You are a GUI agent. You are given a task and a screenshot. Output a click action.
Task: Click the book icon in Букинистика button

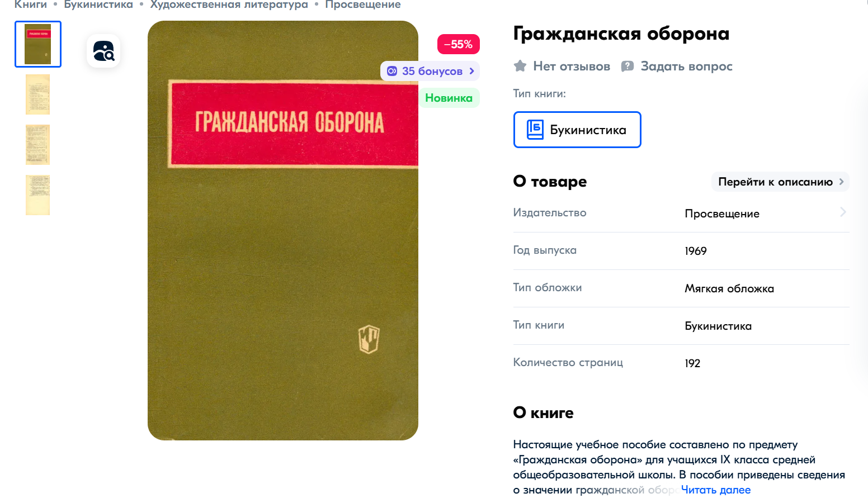point(535,130)
